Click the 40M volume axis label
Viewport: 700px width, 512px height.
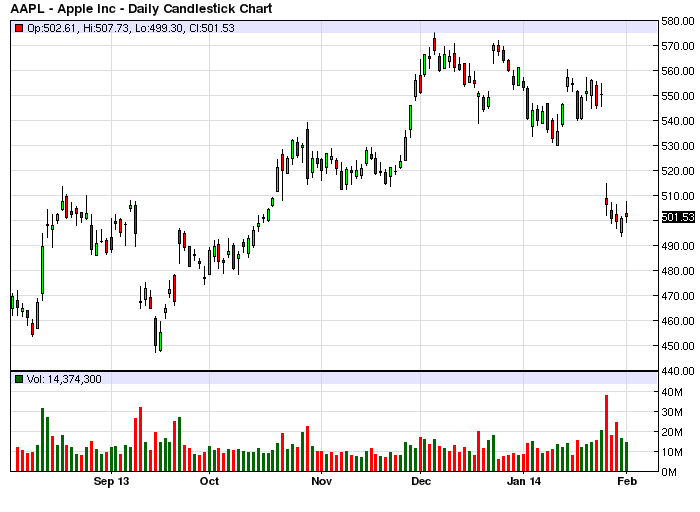(672, 392)
